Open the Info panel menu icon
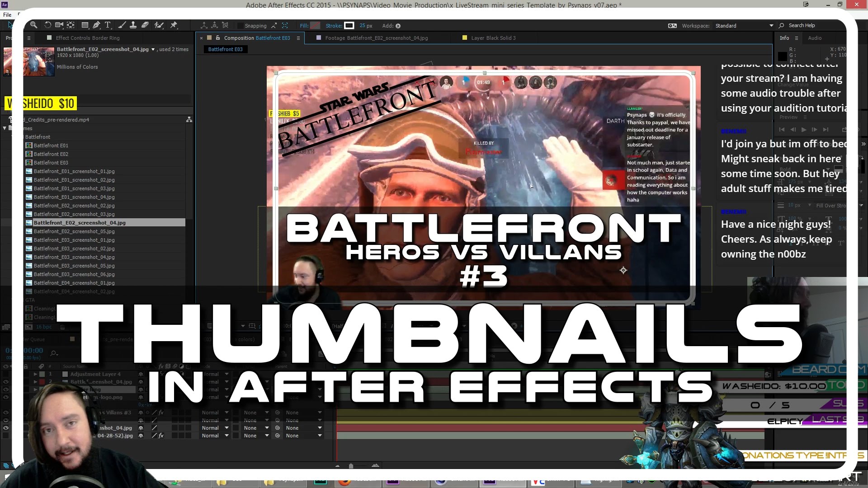 coord(796,38)
